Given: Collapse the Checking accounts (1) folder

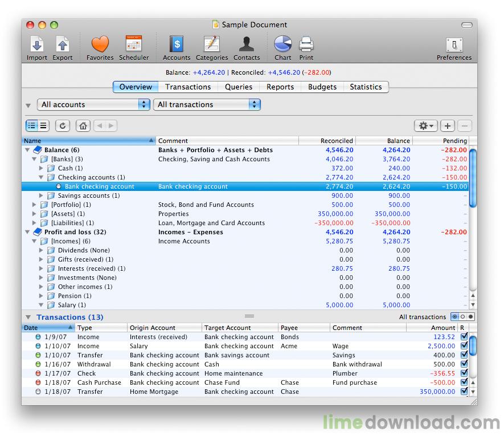Looking at the screenshot, I should click(41, 177).
